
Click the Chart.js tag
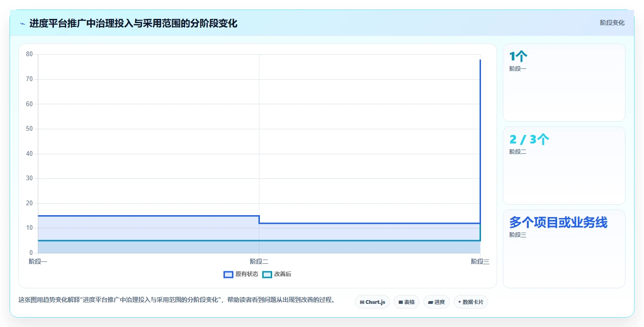pyautogui.click(x=372, y=302)
